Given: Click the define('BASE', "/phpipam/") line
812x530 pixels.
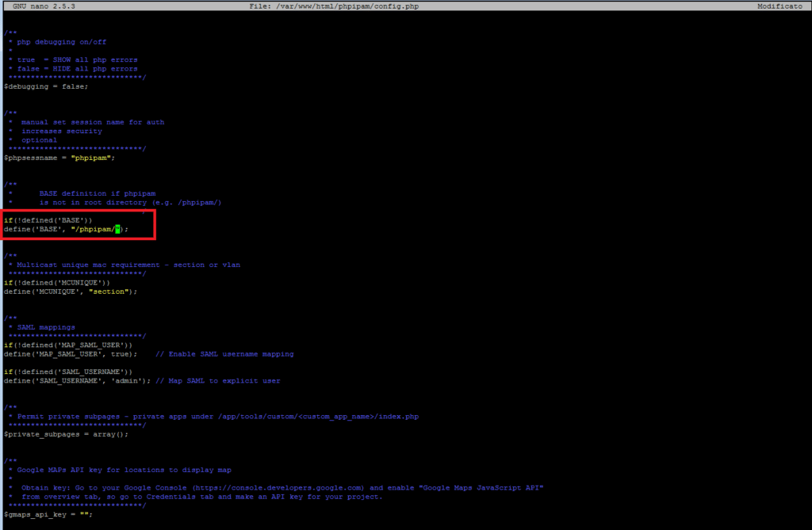Looking at the screenshot, I should point(66,229).
